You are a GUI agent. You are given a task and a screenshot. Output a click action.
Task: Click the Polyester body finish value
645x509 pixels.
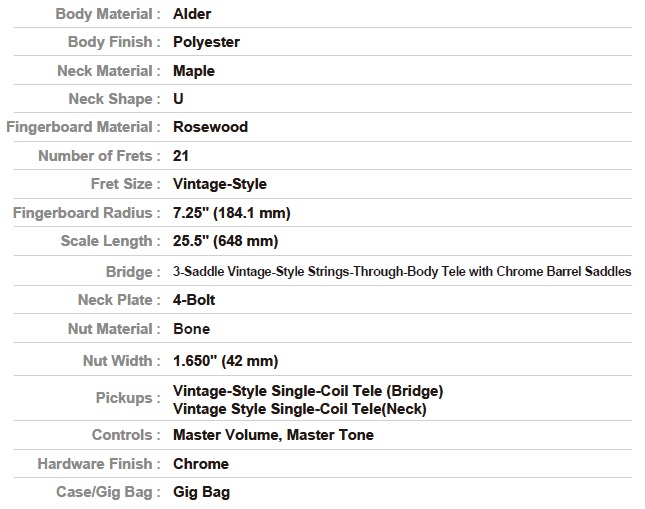pyautogui.click(x=206, y=42)
